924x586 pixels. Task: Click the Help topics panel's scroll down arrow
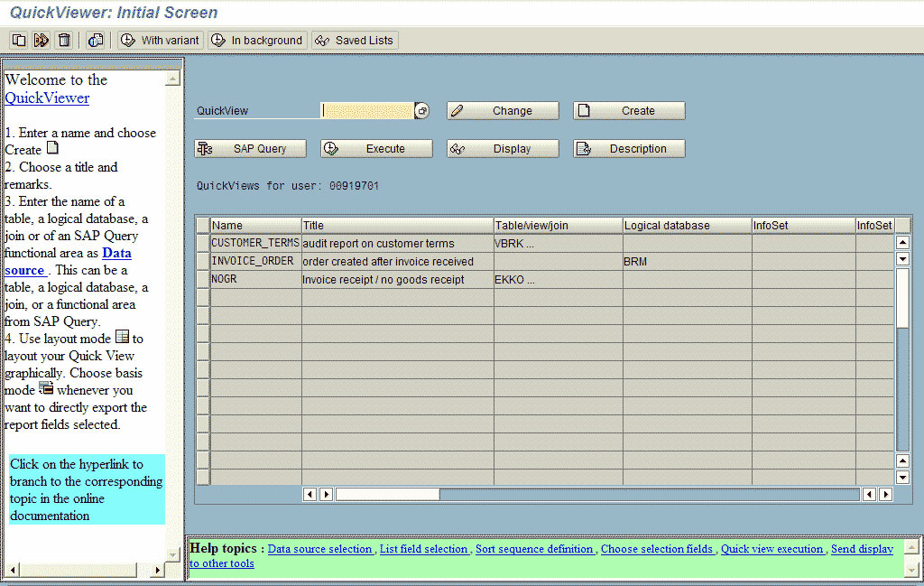click(911, 570)
